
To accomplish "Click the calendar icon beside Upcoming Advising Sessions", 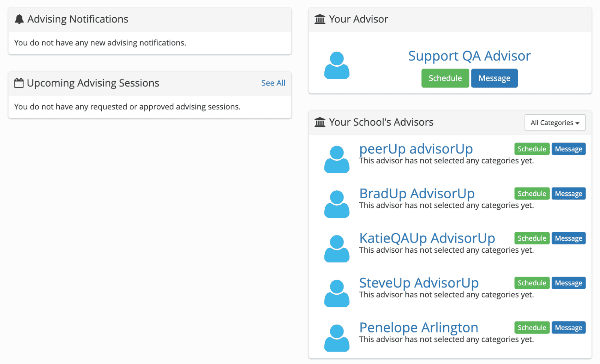I will pos(19,83).
